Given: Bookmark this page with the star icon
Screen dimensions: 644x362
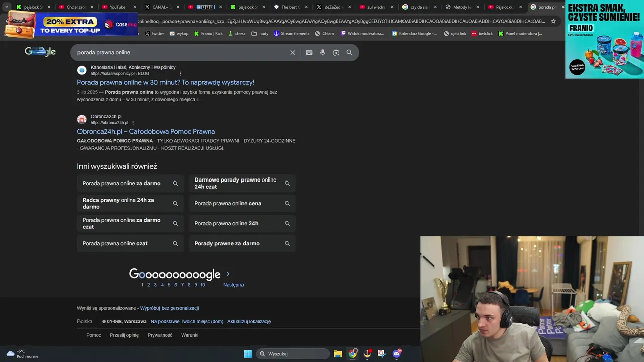Looking at the screenshot, I should [x=553, y=21].
